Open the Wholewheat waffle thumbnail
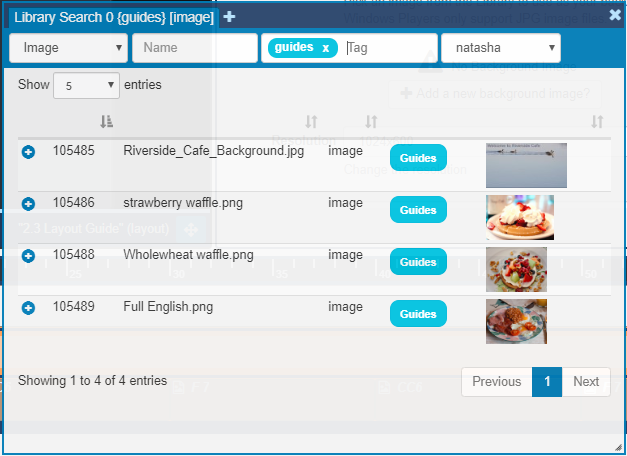627x456 pixels. (516, 269)
